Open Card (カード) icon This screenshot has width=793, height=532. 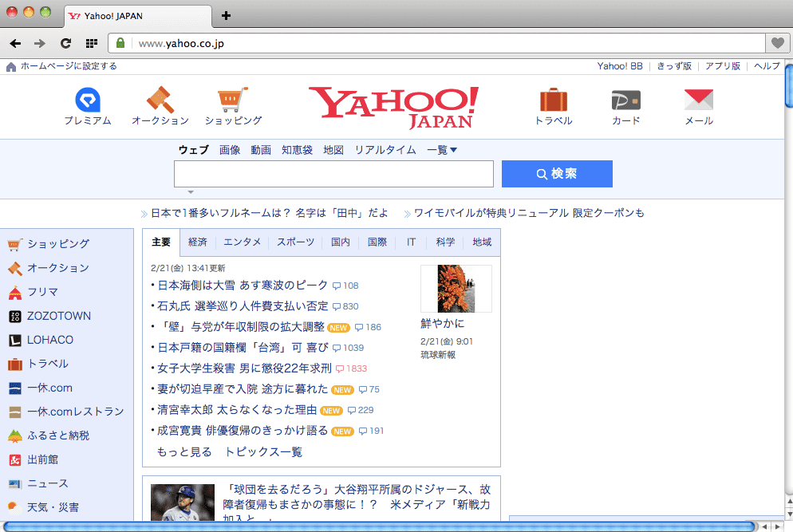click(626, 100)
